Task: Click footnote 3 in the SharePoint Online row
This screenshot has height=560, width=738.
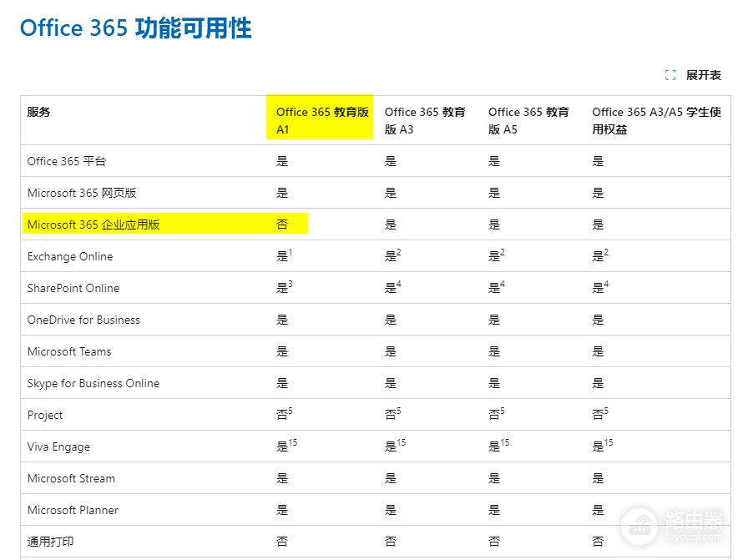Action: [291, 284]
